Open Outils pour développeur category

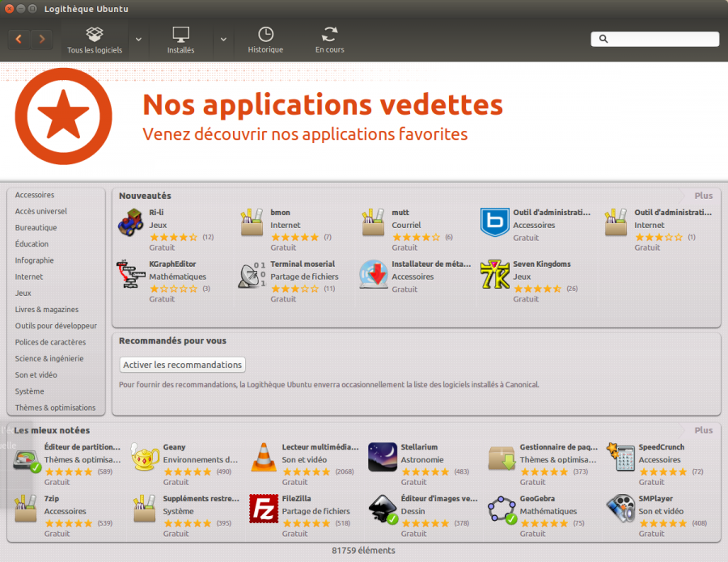[56, 326]
